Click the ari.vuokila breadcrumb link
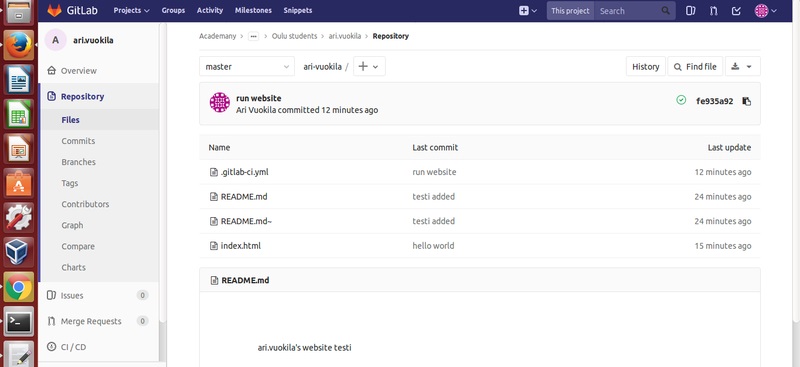Image resolution: width=800 pixels, height=367 pixels. point(345,36)
